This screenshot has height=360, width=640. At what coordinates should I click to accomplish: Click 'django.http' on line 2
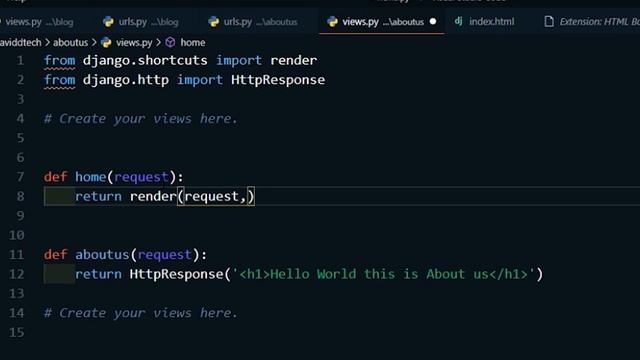click(x=126, y=80)
